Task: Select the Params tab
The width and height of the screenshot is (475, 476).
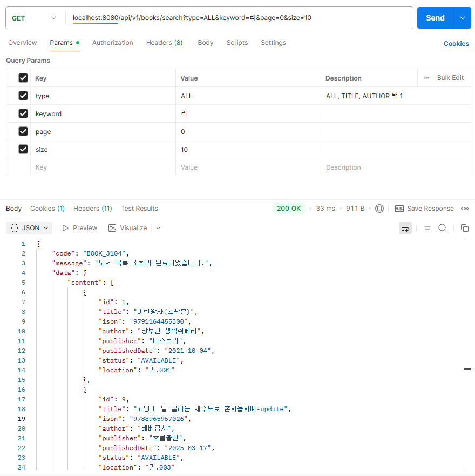Action: 65,43
